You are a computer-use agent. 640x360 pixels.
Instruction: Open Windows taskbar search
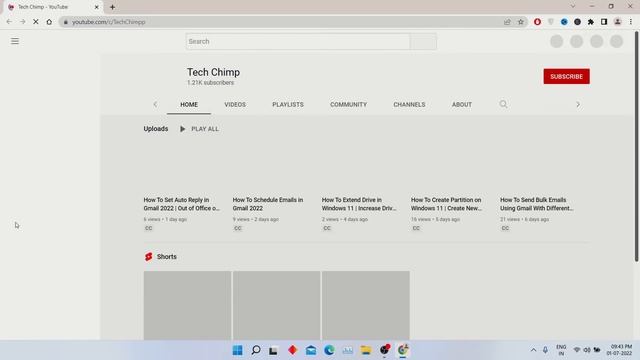pyautogui.click(x=256, y=350)
